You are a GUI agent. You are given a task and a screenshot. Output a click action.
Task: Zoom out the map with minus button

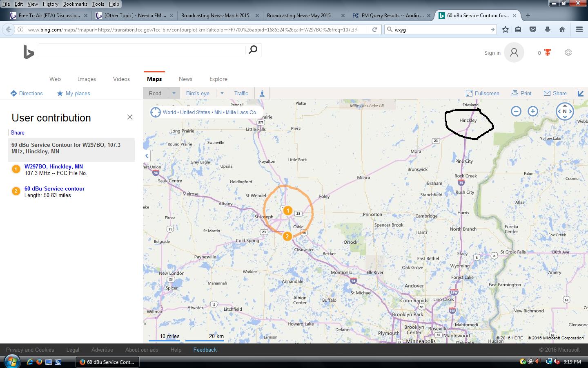(516, 111)
